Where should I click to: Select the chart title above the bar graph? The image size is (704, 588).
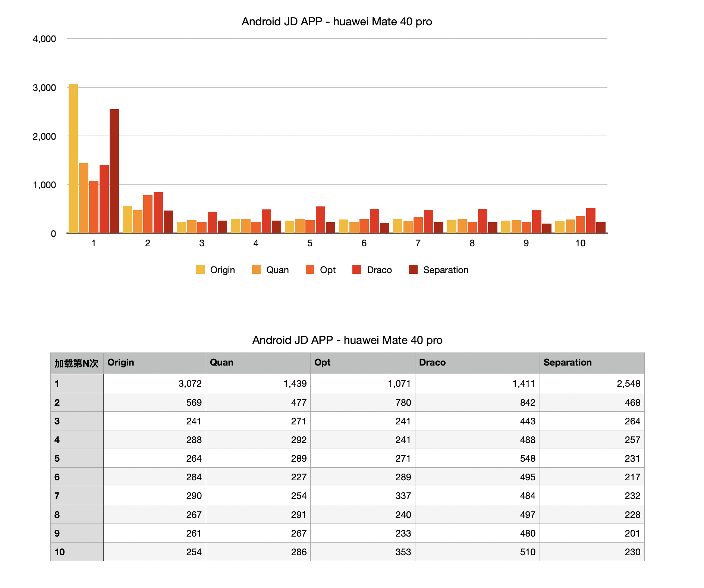[337, 22]
